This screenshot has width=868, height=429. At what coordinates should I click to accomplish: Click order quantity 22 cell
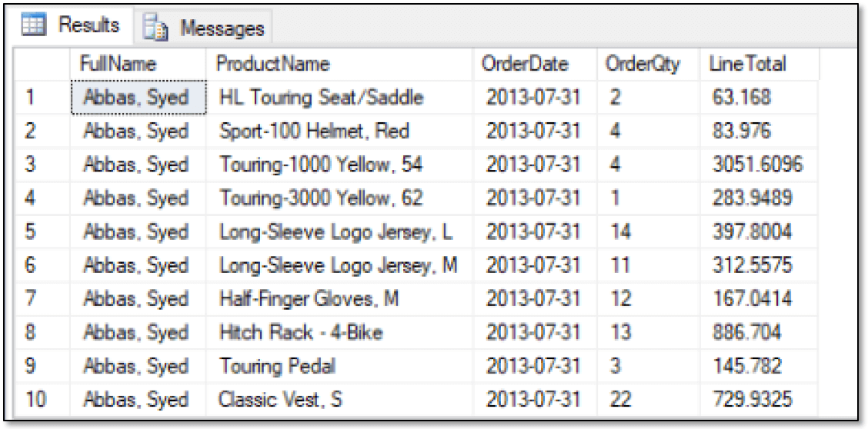pos(621,400)
